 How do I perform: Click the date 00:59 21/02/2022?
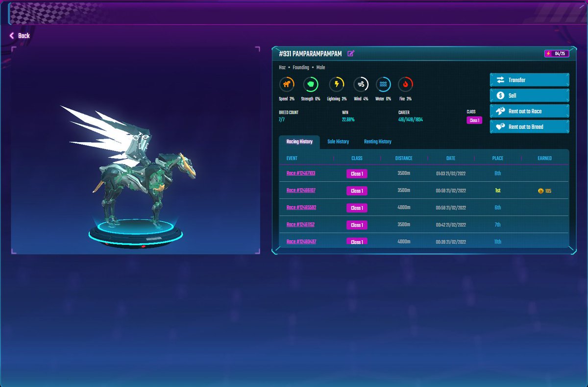pyautogui.click(x=451, y=191)
